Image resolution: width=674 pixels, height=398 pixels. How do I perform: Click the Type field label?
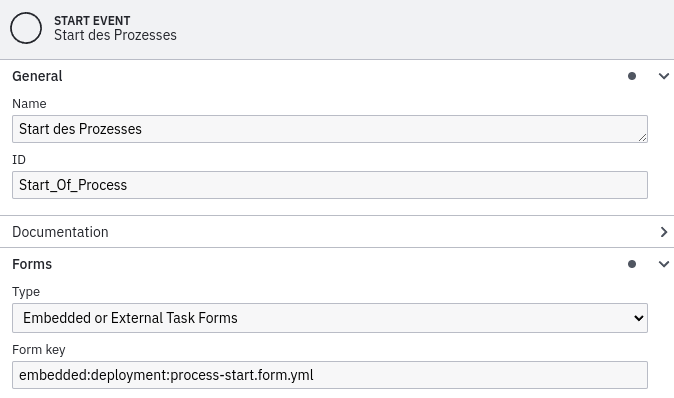(26, 292)
